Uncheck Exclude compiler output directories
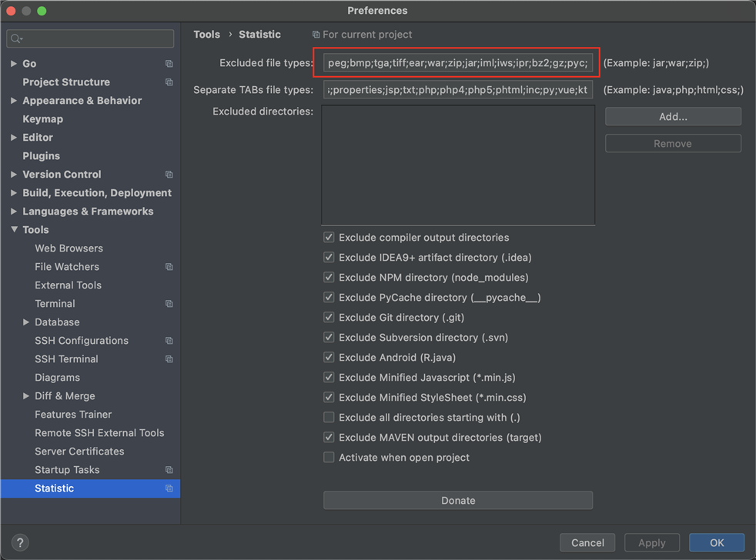The height and width of the screenshot is (560, 756). [x=329, y=237]
